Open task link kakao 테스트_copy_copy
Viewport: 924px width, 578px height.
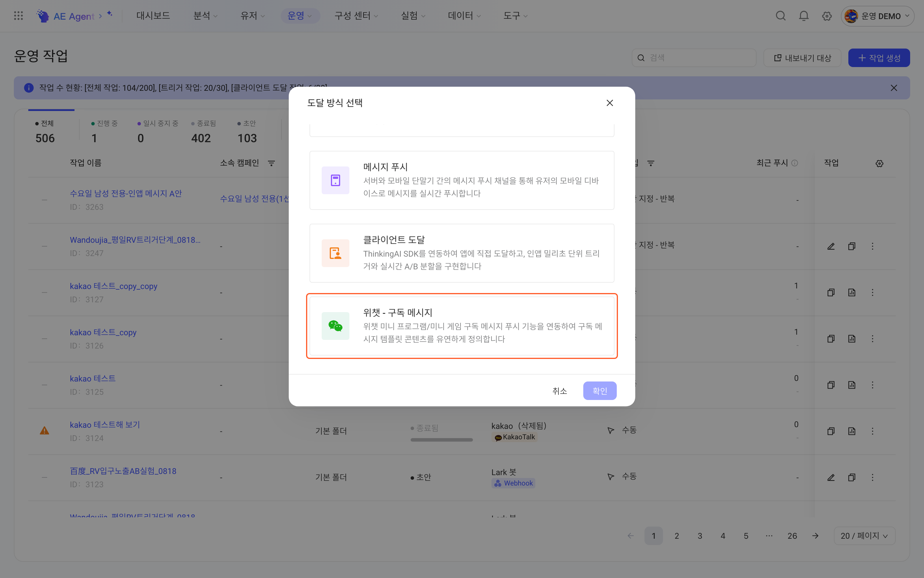click(x=113, y=286)
